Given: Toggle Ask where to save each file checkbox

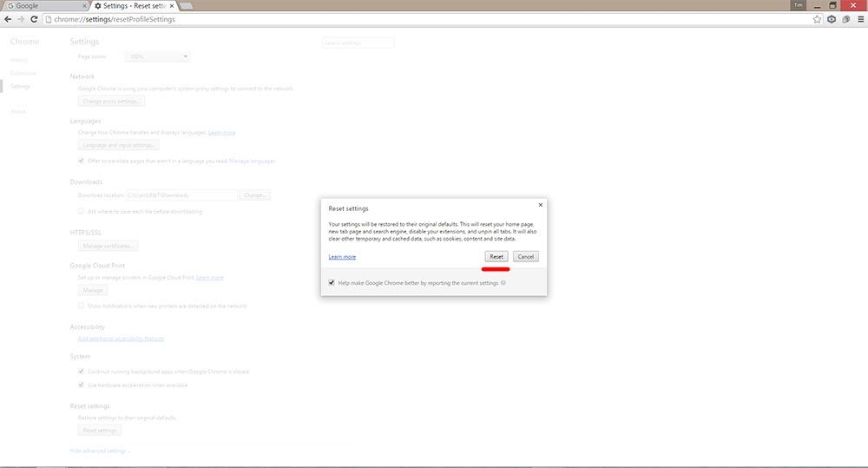Looking at the screenshot, I should coord(82,211).
